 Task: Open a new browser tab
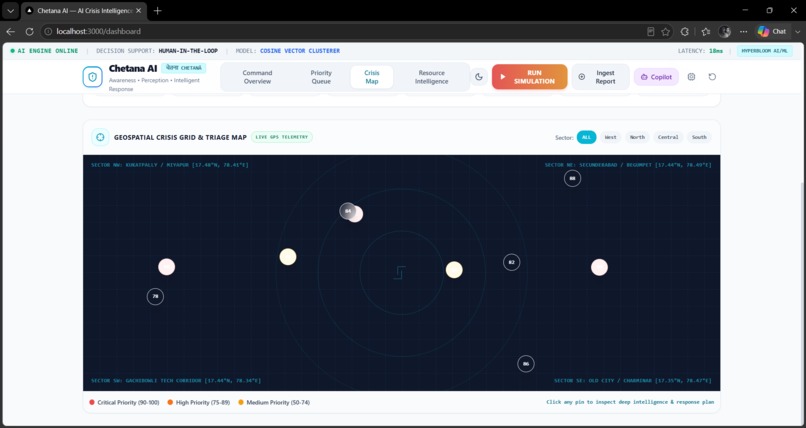click(x=158, y=10)
